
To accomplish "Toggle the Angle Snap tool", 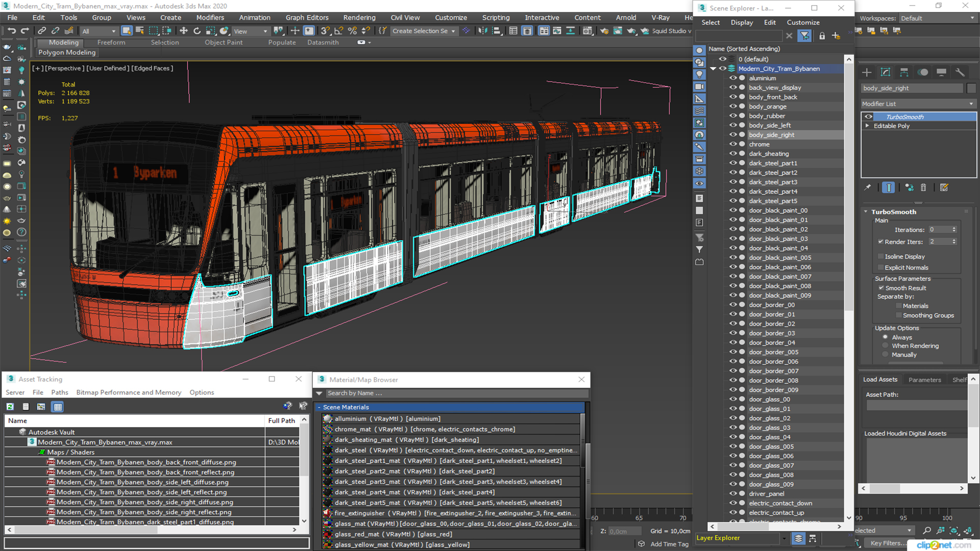I will click(x=338, y=31).
